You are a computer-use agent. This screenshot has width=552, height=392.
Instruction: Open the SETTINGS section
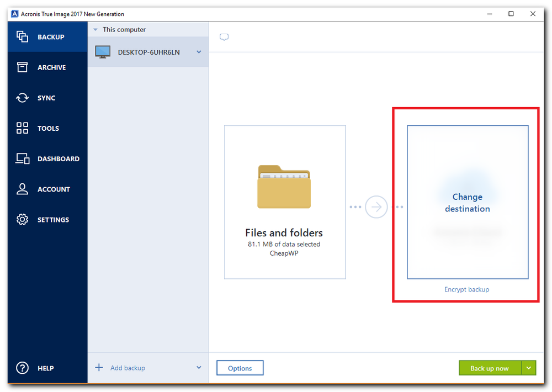tap(47, 219)
